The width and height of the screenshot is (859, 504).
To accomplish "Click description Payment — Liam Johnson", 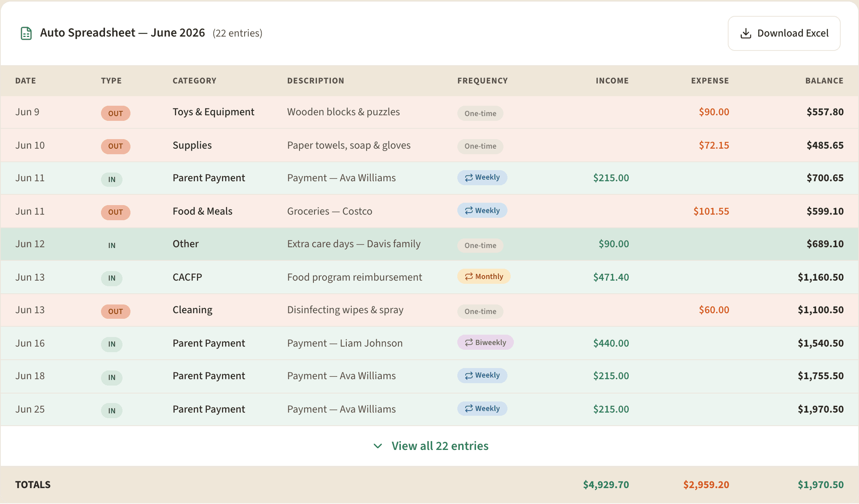I will pyautogui.click(x=345, y=343).
